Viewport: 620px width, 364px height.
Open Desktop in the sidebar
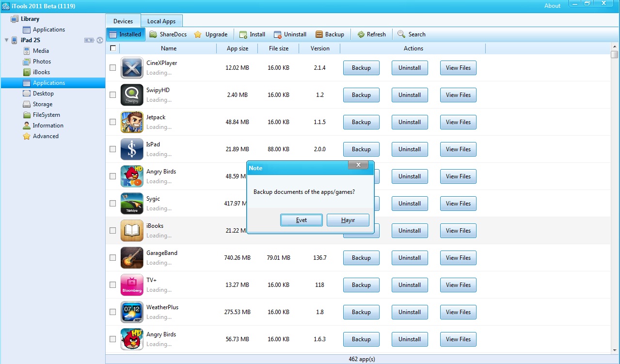[x=43, y=94]
